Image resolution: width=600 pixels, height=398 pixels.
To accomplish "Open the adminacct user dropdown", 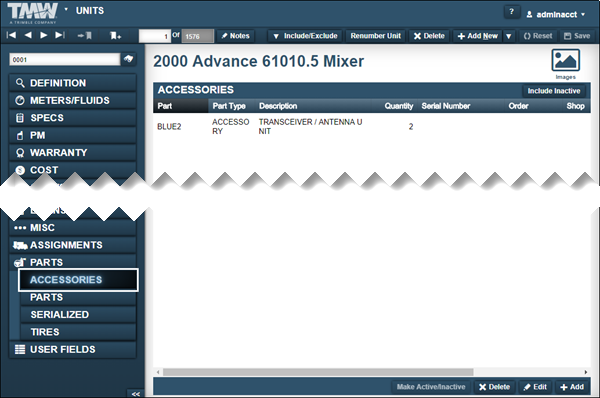I will click(556, 15).
